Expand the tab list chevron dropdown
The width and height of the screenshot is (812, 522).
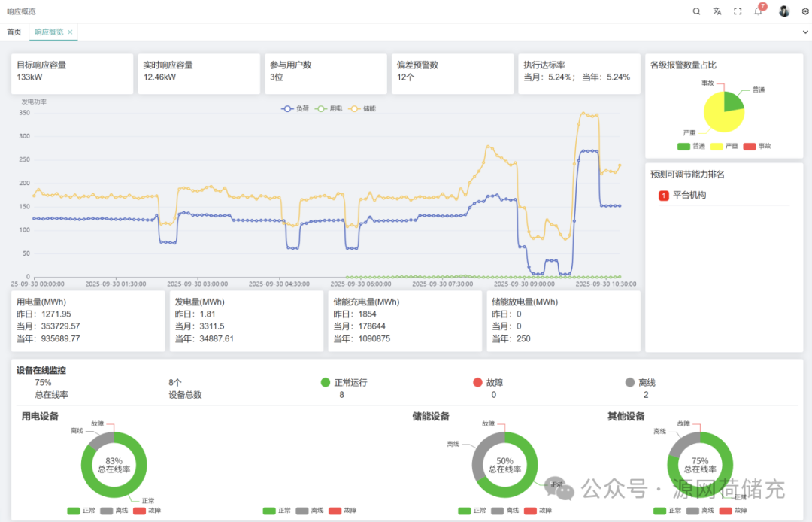[805, 32]
